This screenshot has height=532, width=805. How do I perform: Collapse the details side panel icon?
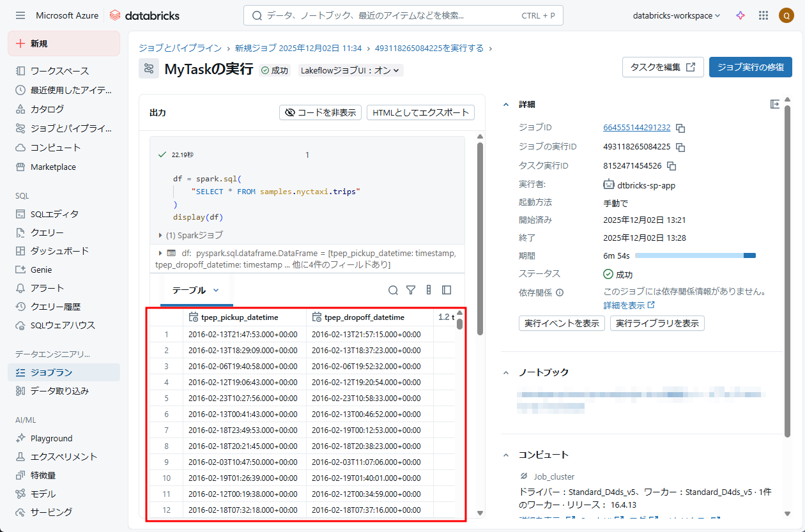[775, 104]
